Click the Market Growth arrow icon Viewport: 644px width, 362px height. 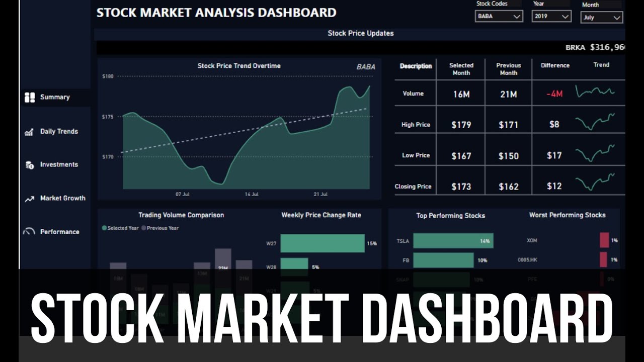pos(29,199)
